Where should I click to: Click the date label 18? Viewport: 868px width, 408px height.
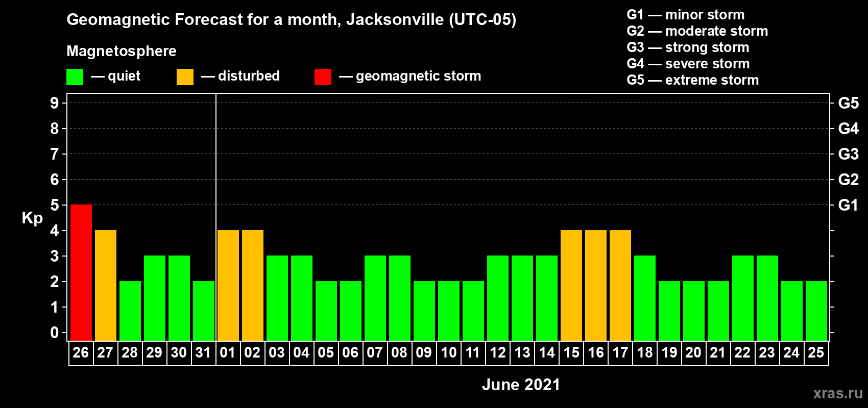coord(644,352)
